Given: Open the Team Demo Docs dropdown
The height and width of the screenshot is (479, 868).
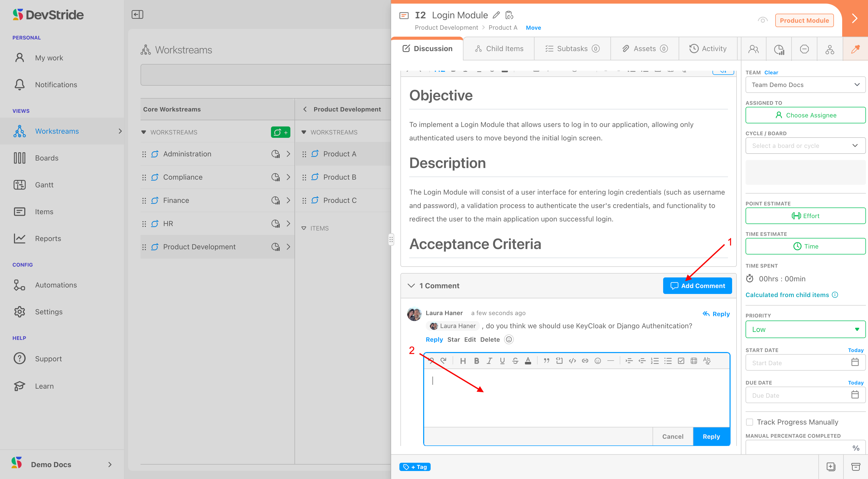Looking at the screenshot, I should pos(805,85).
